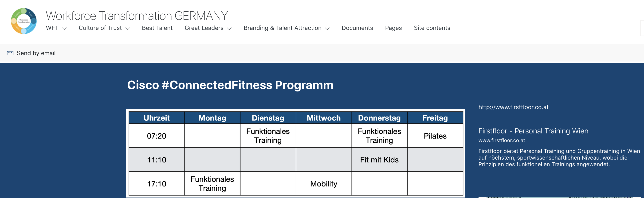Expand Branding & Talent Attraction chevron
Image resolution: width=644 pixels, height=198 pixels.
327,29
